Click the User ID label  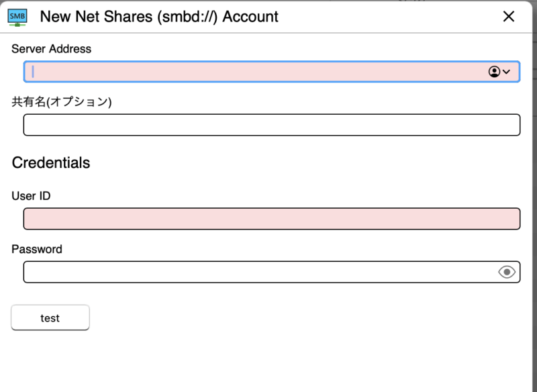point(31,196)
